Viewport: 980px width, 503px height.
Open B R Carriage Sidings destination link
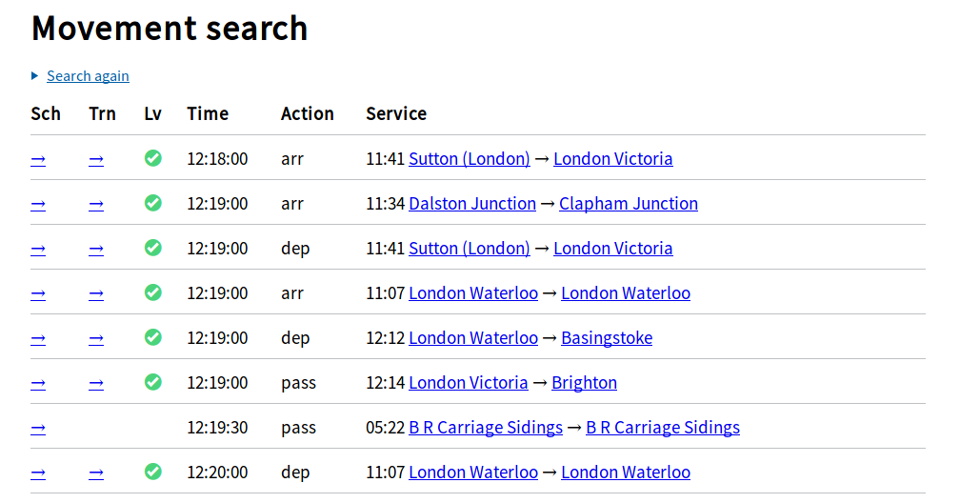[663, 428]
